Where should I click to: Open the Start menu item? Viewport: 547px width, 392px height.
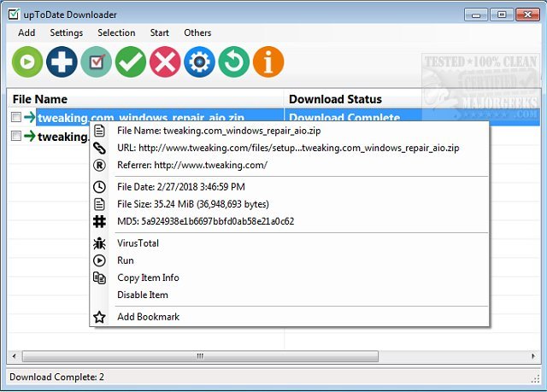pyautogui.click(x=160, y=32)
